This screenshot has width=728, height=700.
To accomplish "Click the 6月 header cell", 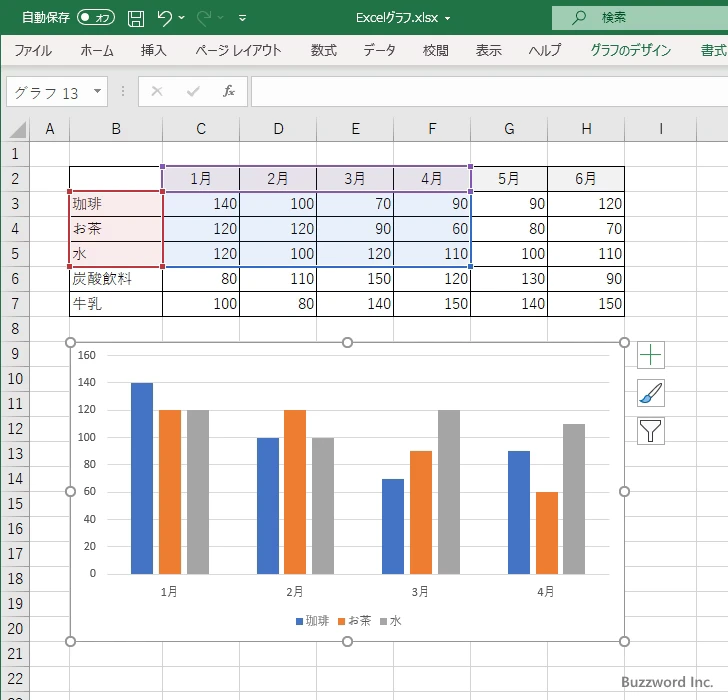I will tap(586, 179).
